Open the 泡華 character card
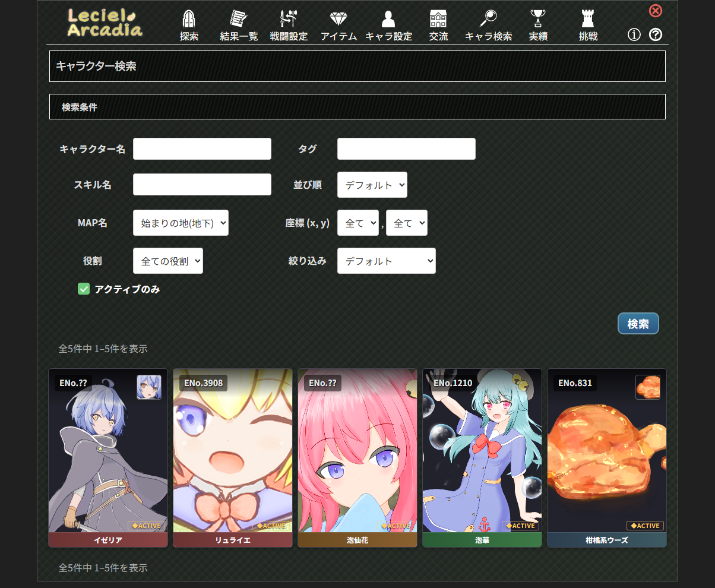 pos(482,458)
